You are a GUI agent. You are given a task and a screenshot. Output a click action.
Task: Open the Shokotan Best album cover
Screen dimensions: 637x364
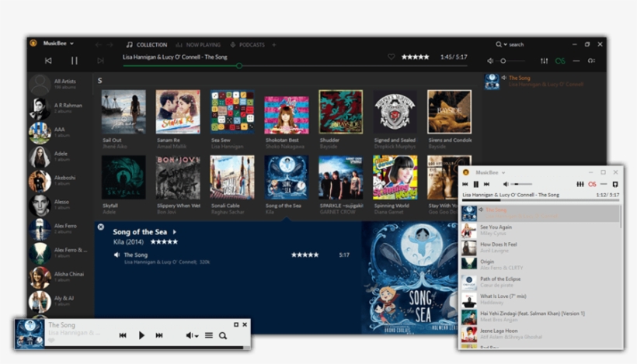(x=287, y=115)
